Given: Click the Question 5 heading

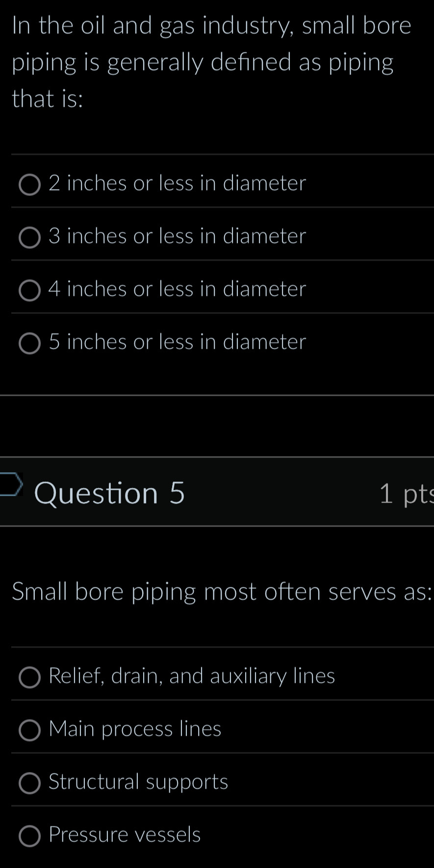Looking at the screenshot, I should pyautogui.click(x=109, y=492).
